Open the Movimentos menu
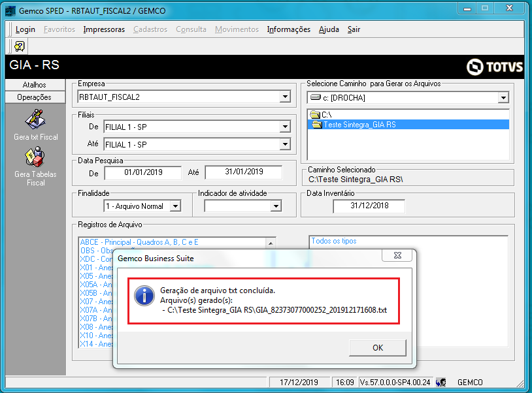Image resolution: width=532 pixels, height=393 pixels. point(237,29)
